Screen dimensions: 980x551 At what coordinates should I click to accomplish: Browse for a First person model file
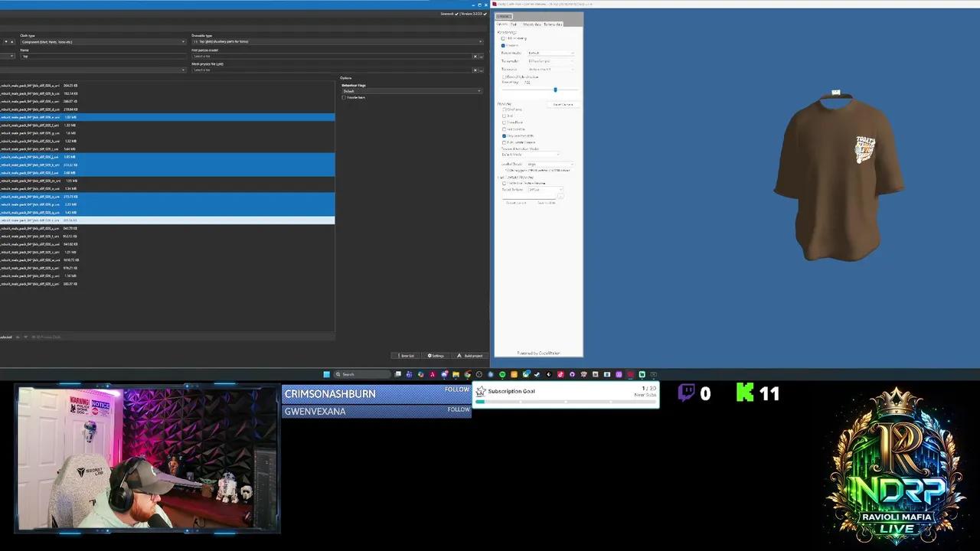[481, 56]
